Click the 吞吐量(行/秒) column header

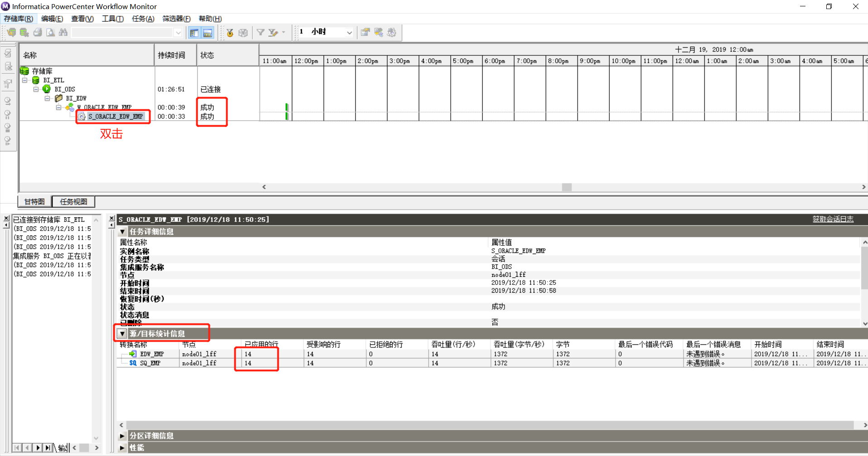460,344
